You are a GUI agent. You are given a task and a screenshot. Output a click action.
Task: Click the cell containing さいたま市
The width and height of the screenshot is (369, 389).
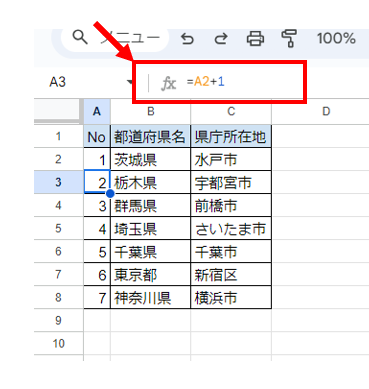click(231, 228)
